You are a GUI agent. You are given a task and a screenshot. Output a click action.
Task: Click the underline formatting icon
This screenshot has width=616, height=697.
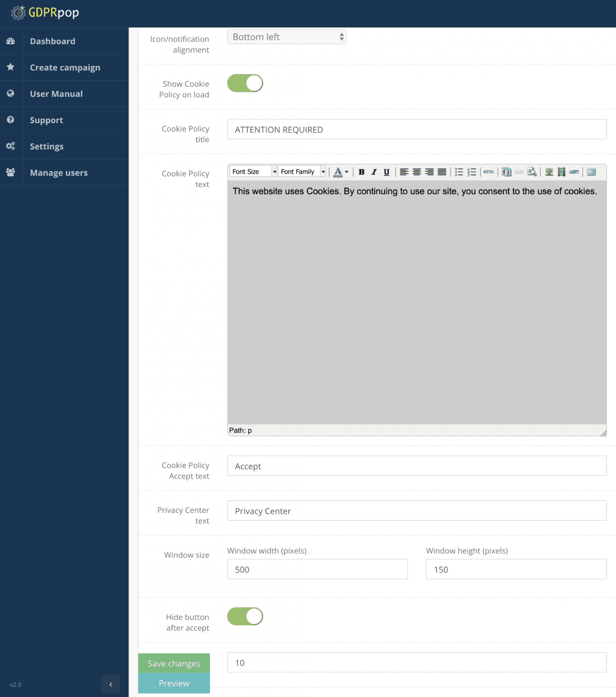click(x=386, y=172)
